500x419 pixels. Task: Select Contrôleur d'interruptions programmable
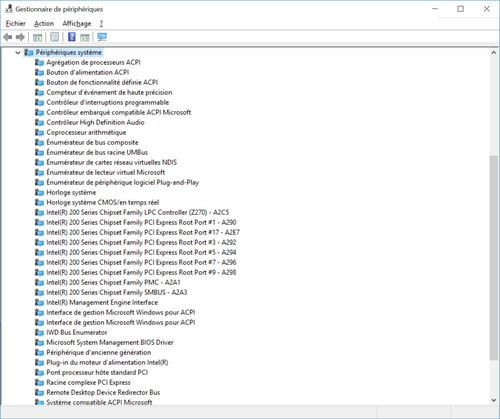(108, 102)
